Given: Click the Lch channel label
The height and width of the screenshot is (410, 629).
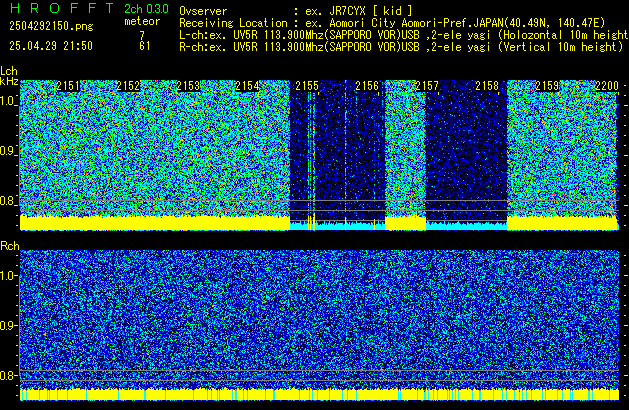Looking at the screenshot, I should click(9, 71).
